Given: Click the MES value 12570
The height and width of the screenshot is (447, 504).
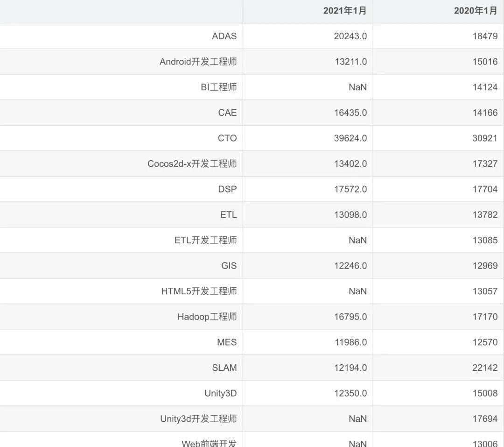Looking at the screenshot, I should pos(485,342).
